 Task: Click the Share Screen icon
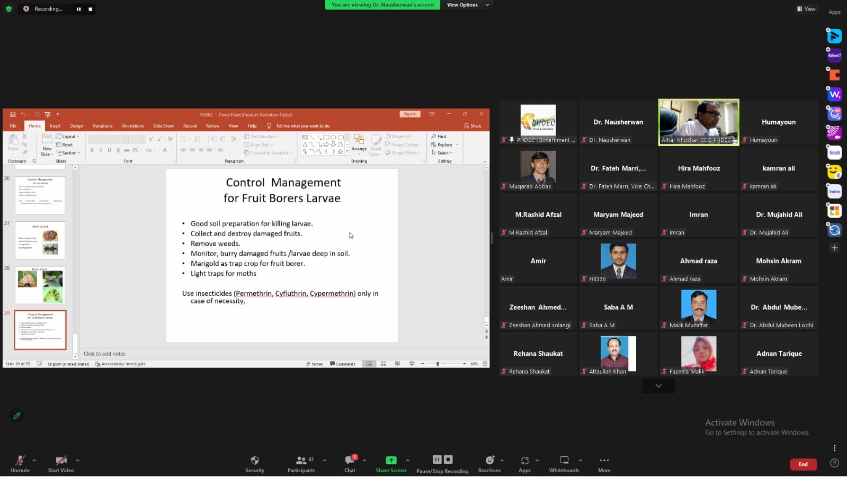pyautogui.click(x=391, y=460)
